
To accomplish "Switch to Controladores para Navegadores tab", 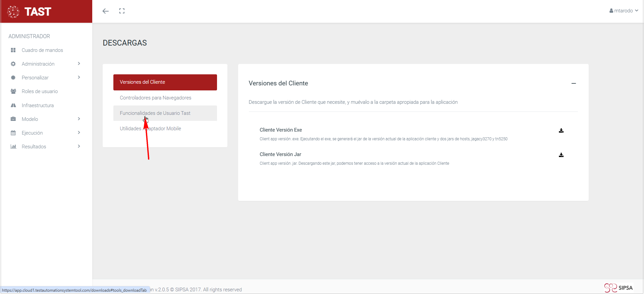I will (x=155, y=98).
